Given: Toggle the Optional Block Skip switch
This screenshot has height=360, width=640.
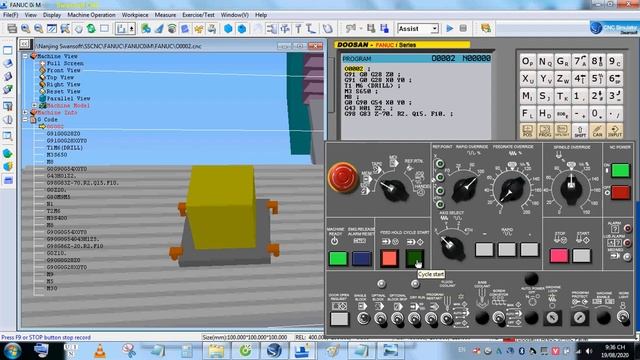Looking at the screenshot, I should click(397, 319).
